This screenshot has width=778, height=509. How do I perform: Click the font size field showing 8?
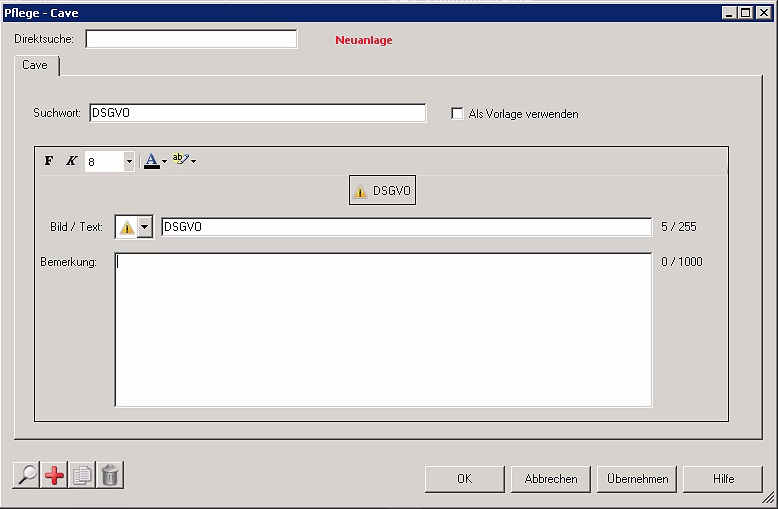(104, 161)
